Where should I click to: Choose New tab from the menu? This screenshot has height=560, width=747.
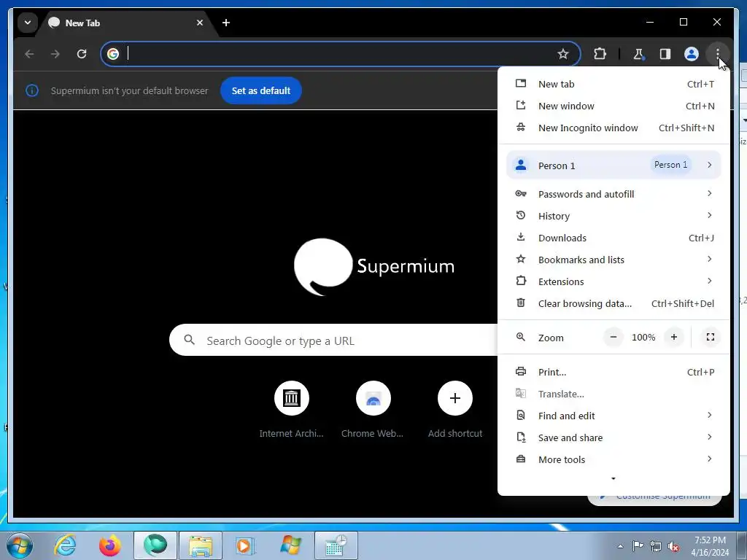pyautogui.click(x=614, y=84)
